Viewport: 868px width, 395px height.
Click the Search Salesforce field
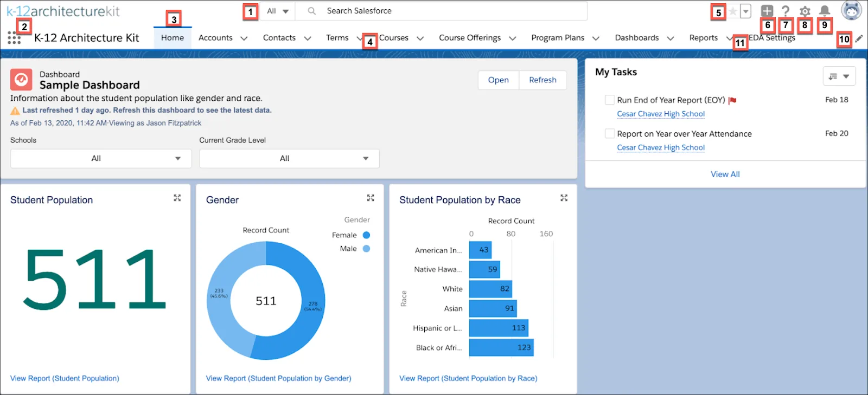point(441,11)
